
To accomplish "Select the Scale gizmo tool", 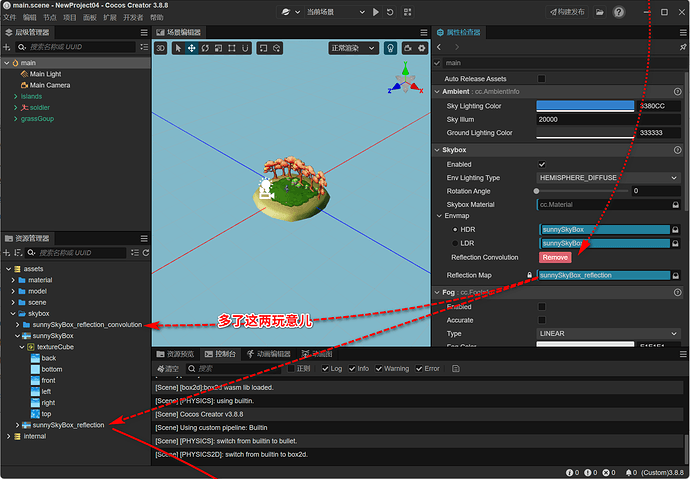I will pos(218,48).
